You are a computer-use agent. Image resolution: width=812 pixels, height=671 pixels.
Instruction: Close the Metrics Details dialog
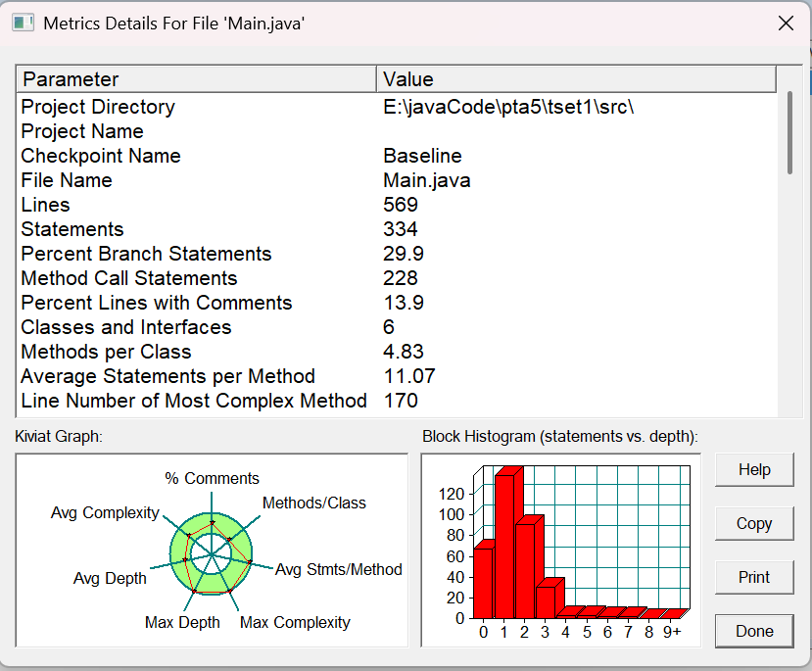click(x=786, y=24)
